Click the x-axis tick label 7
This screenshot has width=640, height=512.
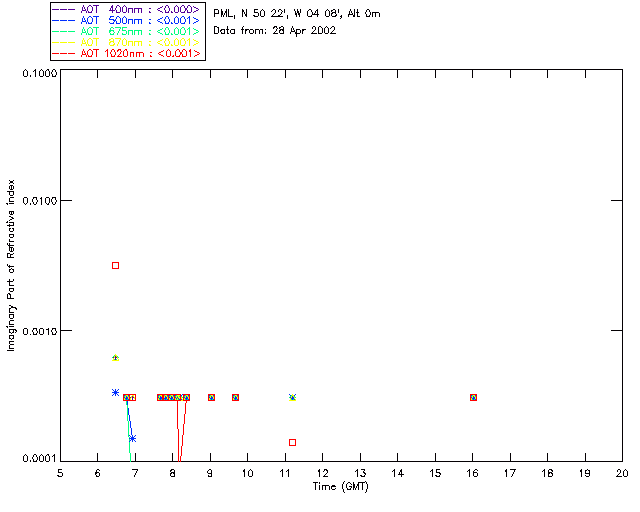135,473
